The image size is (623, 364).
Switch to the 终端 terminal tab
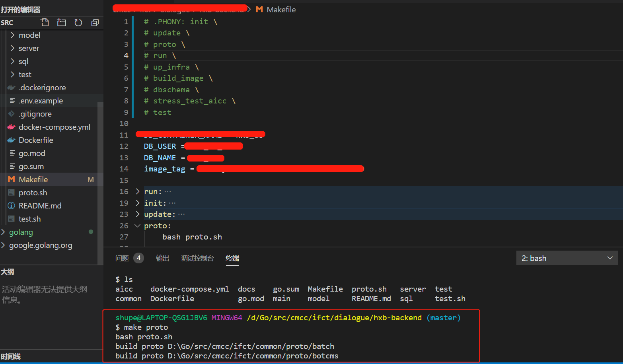tap(232, 258)
